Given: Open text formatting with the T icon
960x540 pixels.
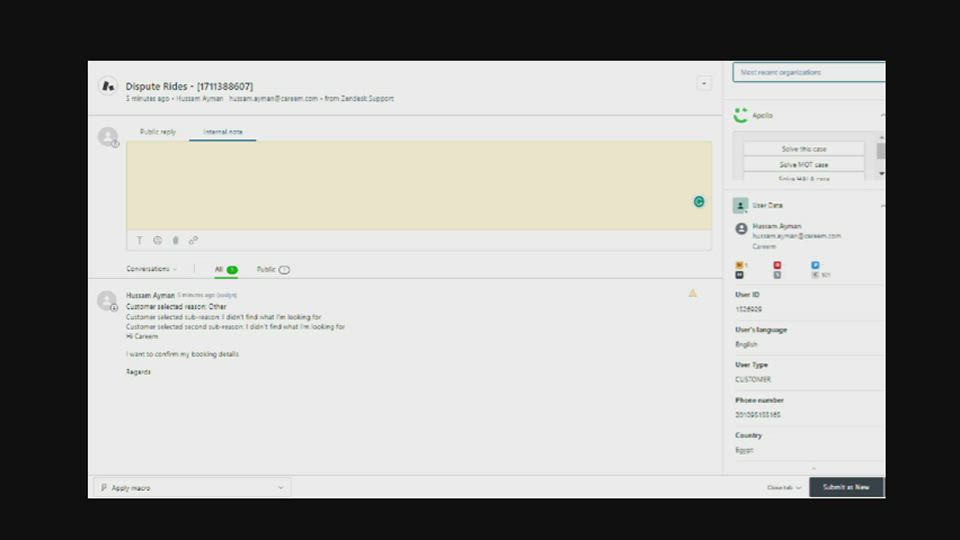Looking at the screenshot, I should 139,241.
